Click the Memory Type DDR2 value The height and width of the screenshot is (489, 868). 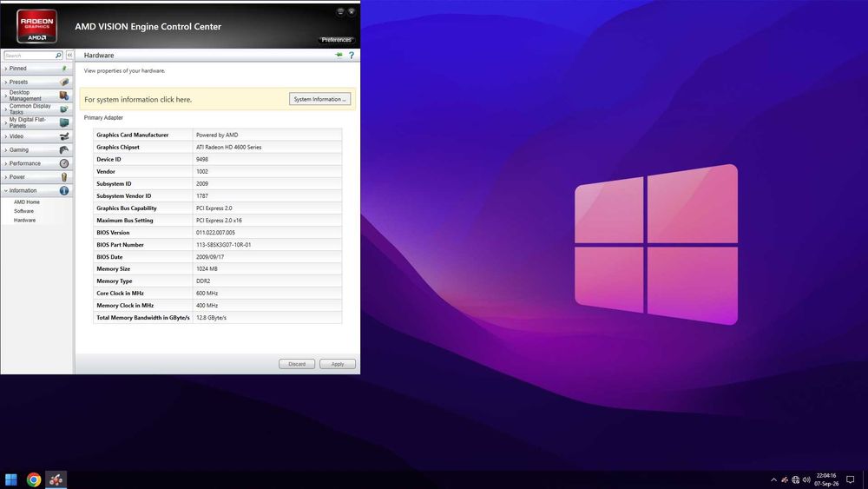pyautogui.click(x=203, y=281)
